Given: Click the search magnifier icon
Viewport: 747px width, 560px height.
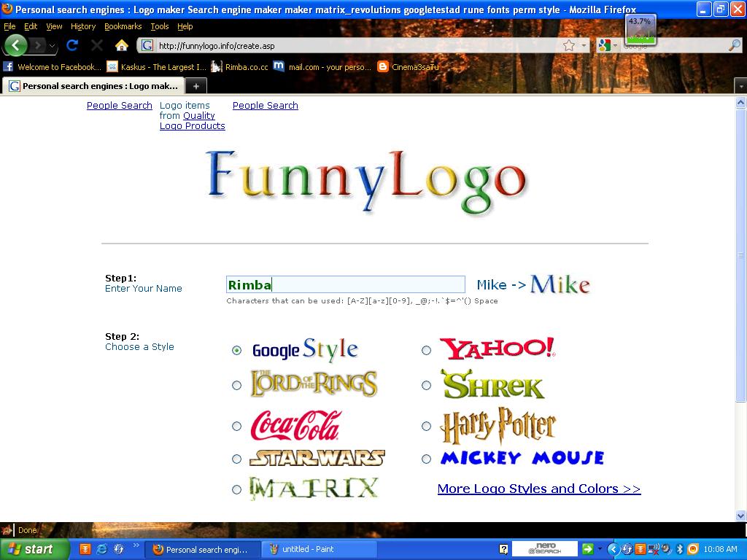Looking at the screenshot, I should [x=735, y=46].
